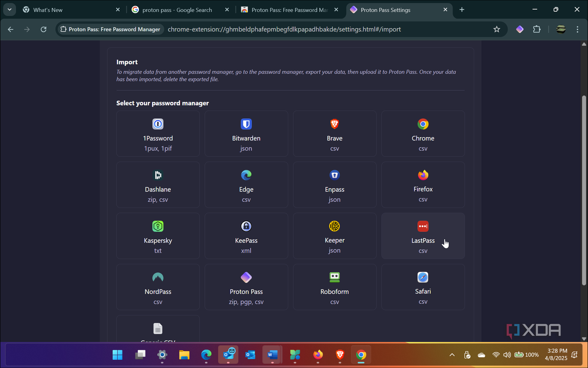Select the 1Password import card
Image resolution: width=588 pixels, height=368 pixels.
tap(158, 133)
